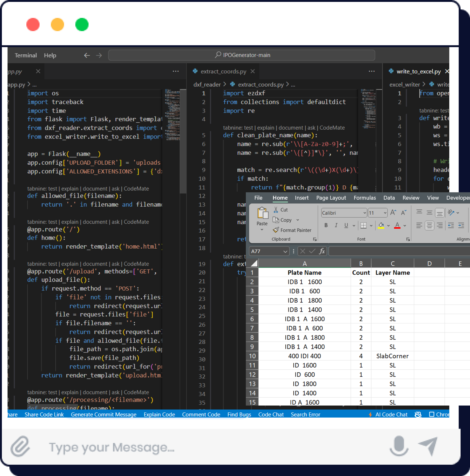Open the font size 11 dropdown

pos(385,213)
